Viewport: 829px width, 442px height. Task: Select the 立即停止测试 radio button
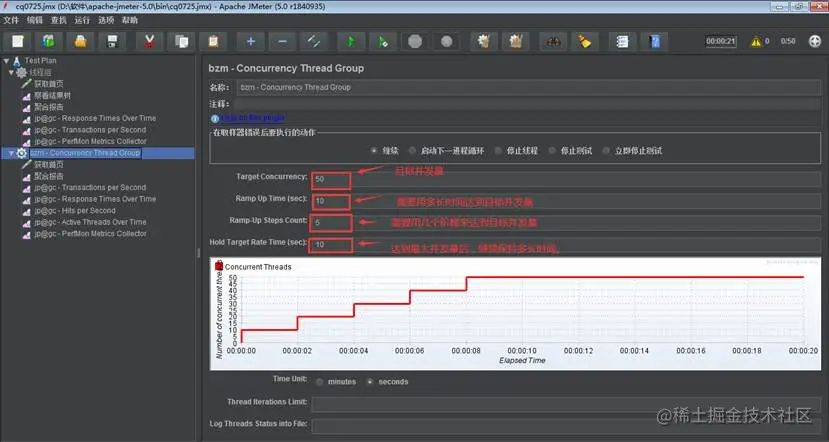click(x=606, y=151)
